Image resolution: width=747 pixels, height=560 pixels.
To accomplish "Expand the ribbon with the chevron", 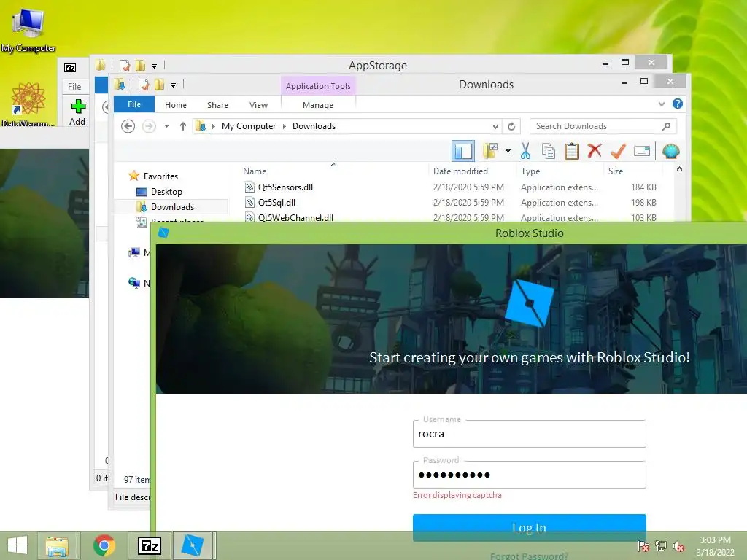I will (x=661, y=104).
